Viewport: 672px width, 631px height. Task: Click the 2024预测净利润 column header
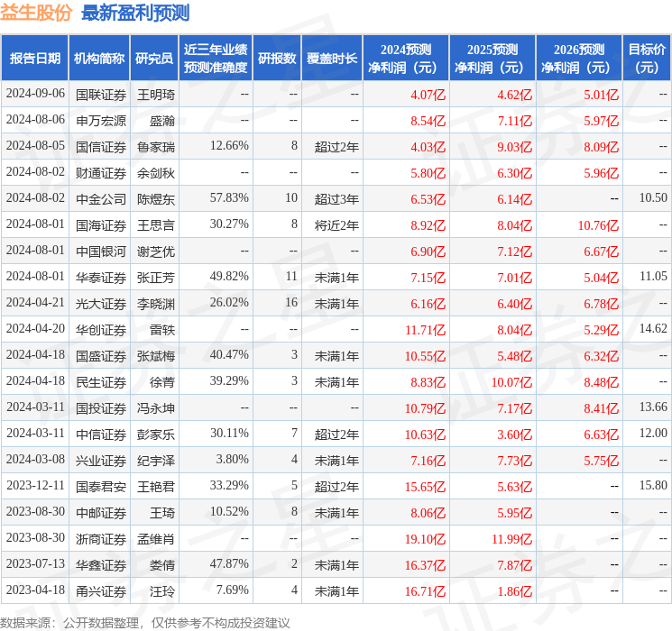point(406,58)
